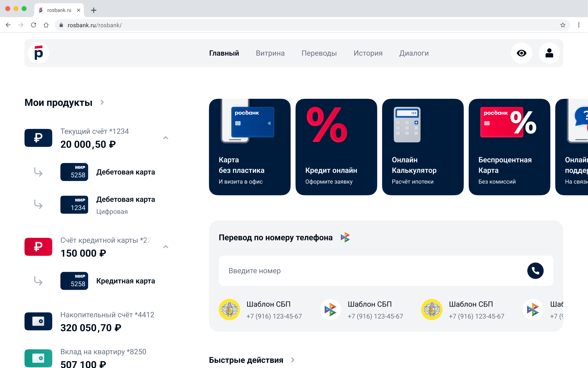588x368 pixels.
Task: Select second Шаблон СБП template with SBP logo
Action: click(x=361, y=310)
